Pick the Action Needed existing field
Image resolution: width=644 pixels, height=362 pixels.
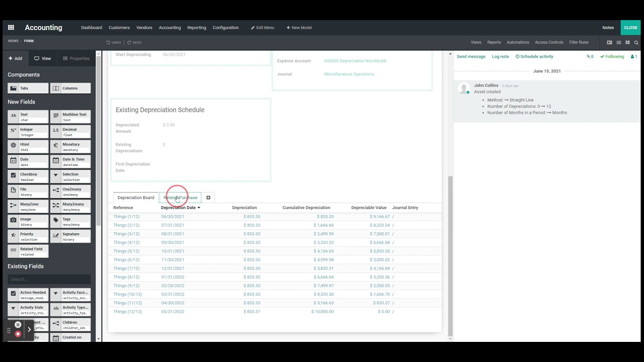(x=28, y=295)
